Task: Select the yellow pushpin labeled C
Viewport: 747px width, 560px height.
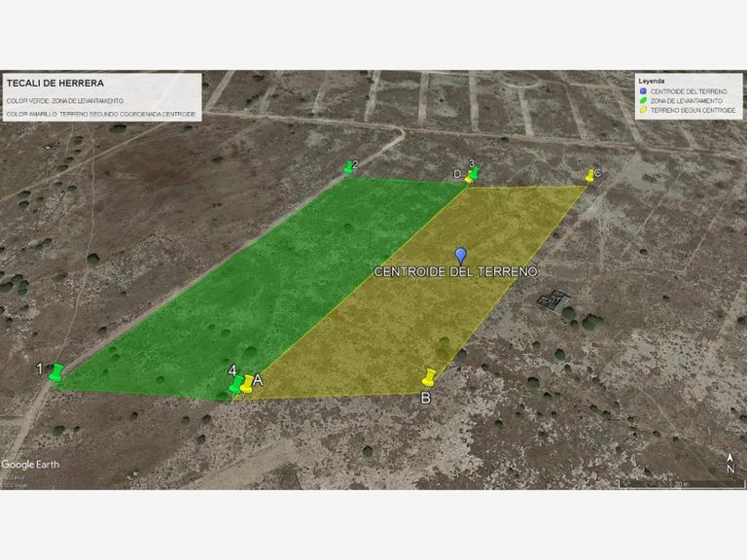Action: 589,175
